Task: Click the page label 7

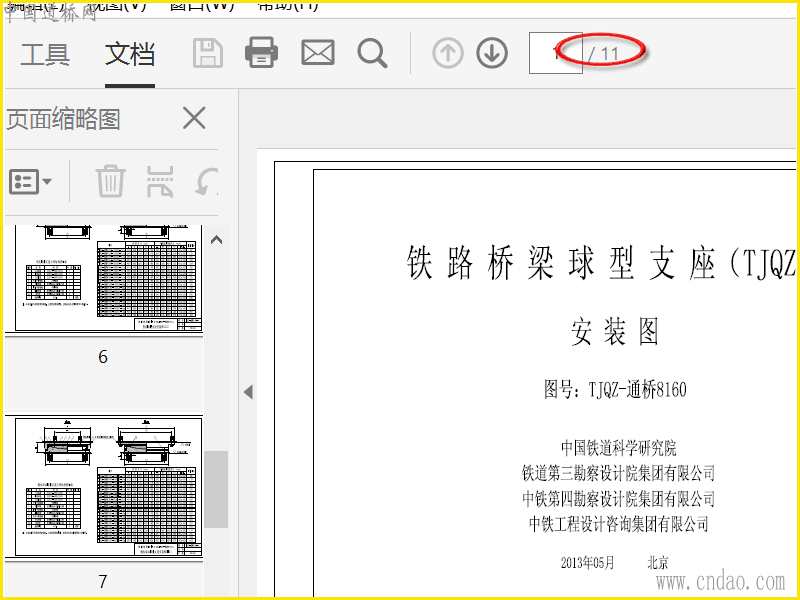Action: [x=103, y=581]
